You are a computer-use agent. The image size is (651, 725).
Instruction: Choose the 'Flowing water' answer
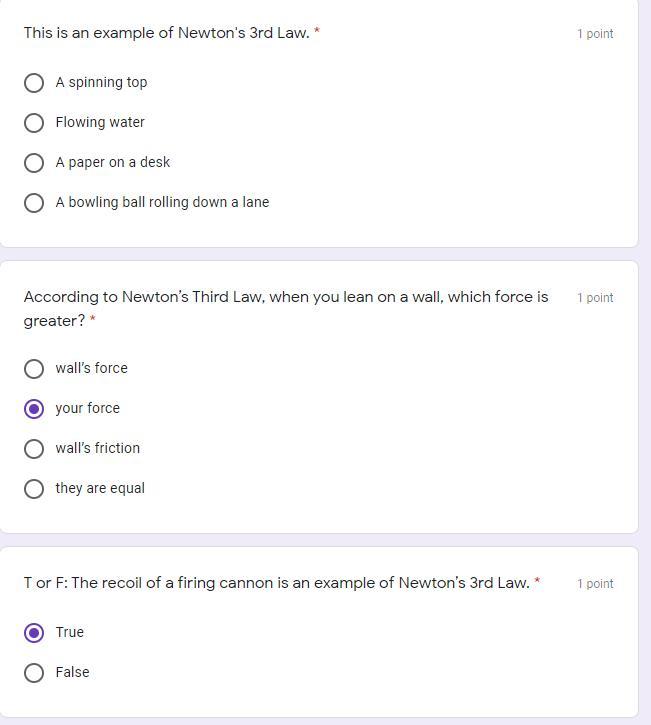coord(34,122)
